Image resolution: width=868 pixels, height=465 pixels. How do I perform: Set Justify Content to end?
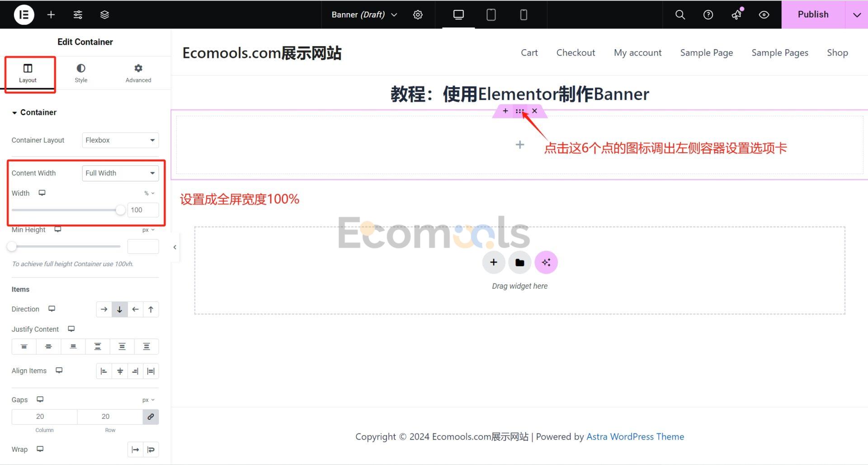[73, 347]
